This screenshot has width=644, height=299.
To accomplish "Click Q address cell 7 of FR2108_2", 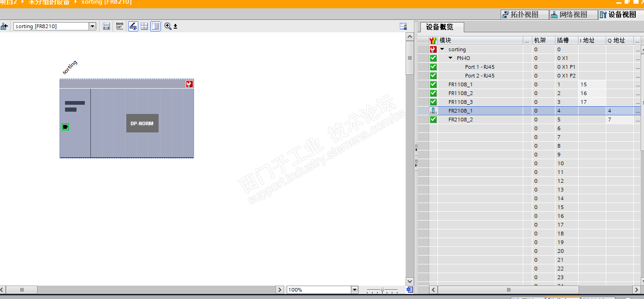I will point(620,120).
